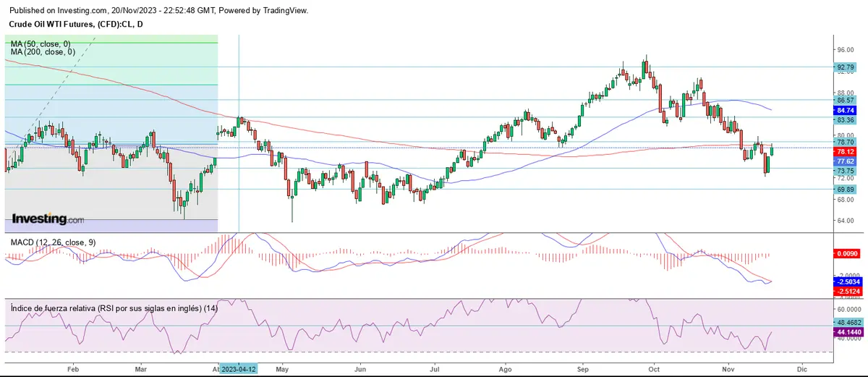Click the 73.75 price level label
This screenshot has width=868, height=377.
pyautogui.click(x=846, y=171)
